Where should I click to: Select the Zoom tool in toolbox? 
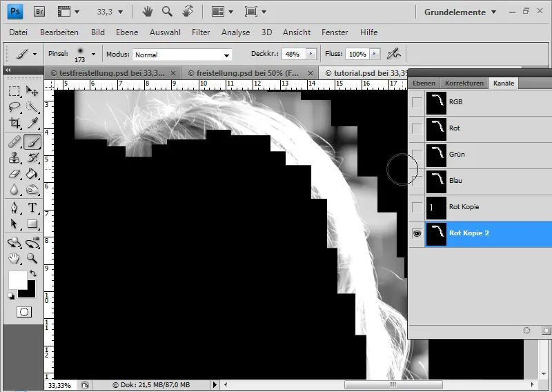tap(32, 259)
